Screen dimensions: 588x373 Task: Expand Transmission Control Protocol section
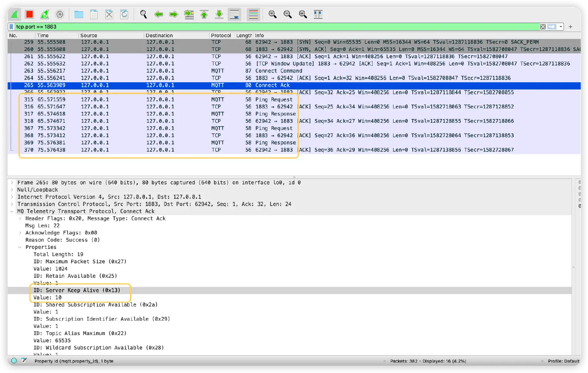(12, 204)
